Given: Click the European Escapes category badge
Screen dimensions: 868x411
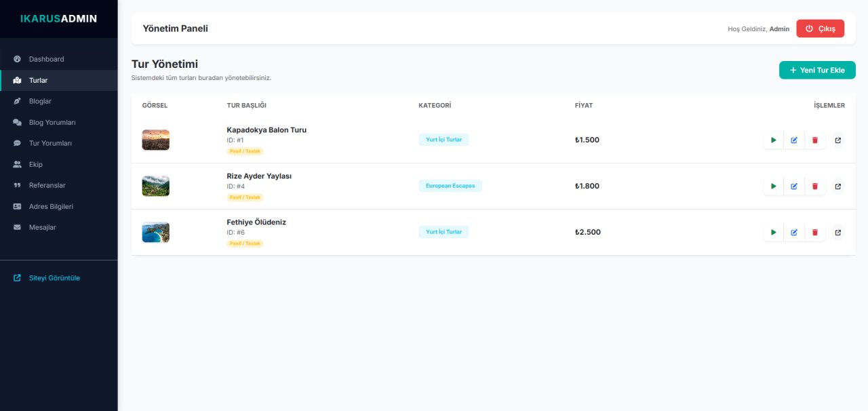Looking at the screenshot, I should pos(450,186).
